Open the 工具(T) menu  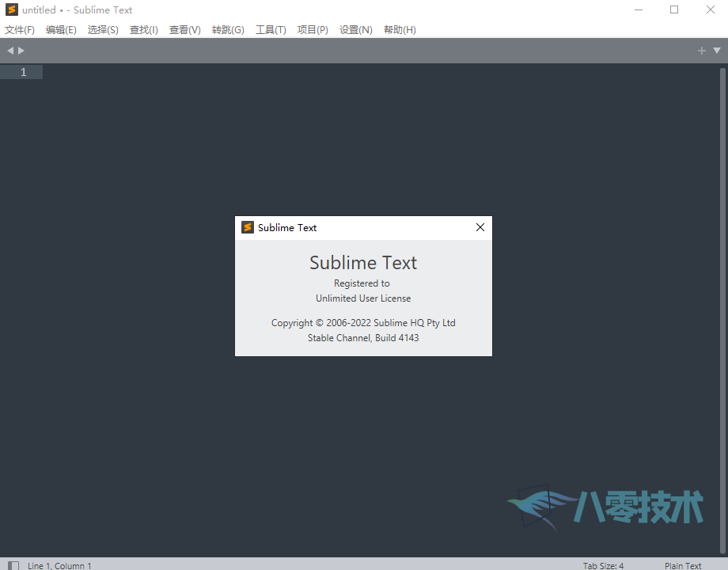[271, 30]
